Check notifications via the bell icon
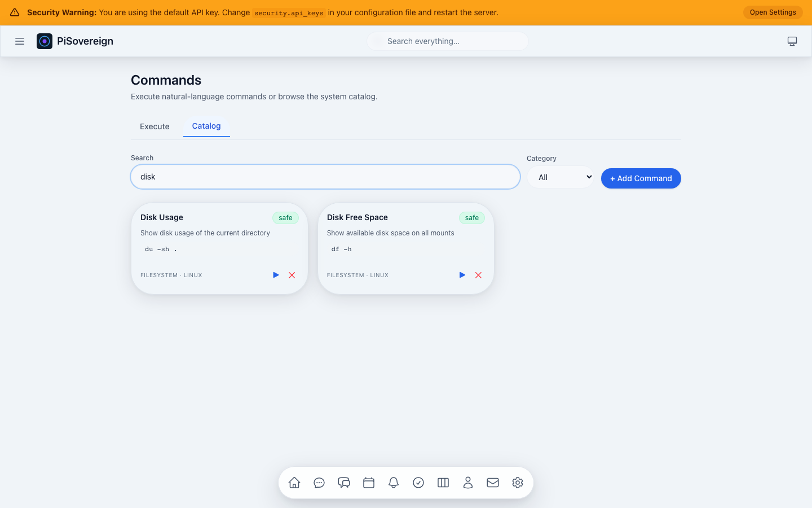 click(x=394, y=483)
